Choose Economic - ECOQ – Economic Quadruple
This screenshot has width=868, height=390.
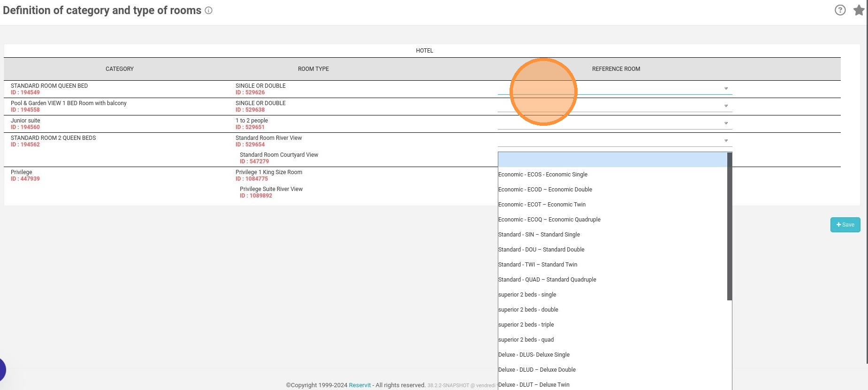click(612, 220)
